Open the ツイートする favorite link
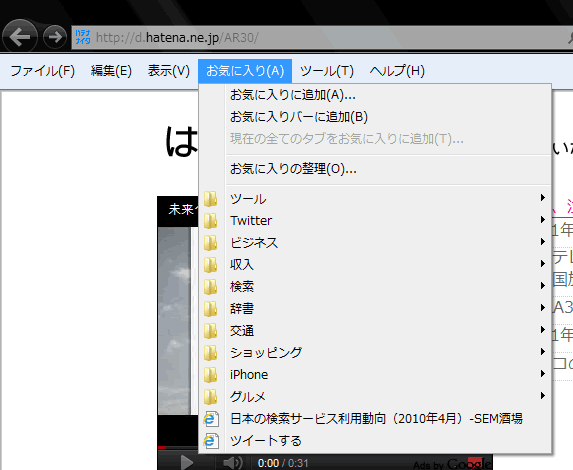573x470 pixels. pyautogui.click(x=266, y=441)
